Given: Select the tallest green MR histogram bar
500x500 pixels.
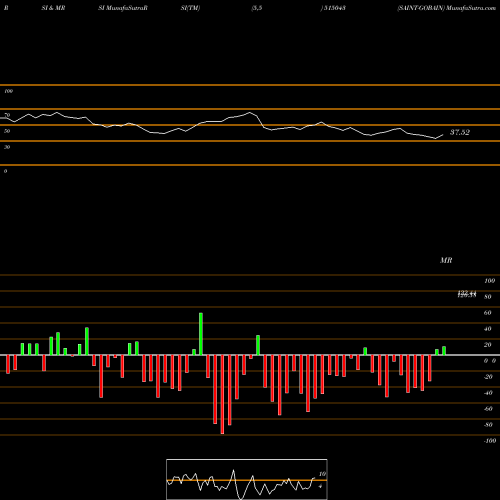Looking at the screenshot, I should coord(201,334).
